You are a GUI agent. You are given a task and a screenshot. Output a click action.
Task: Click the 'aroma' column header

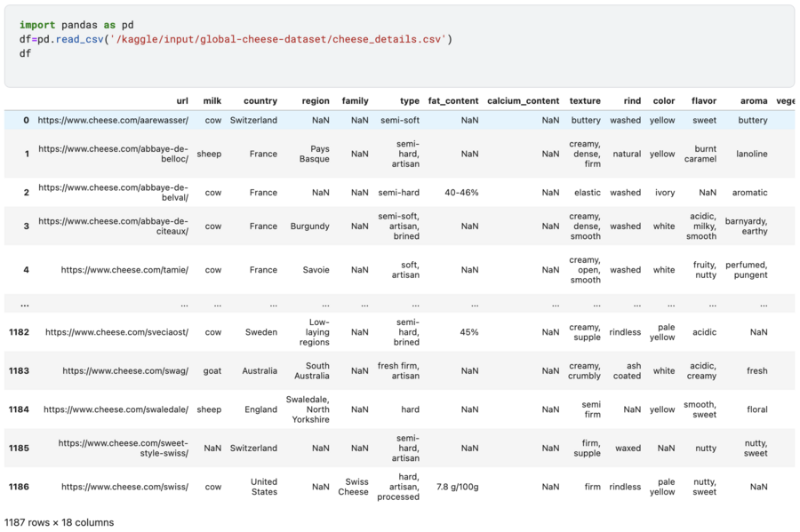tap(754, 101)
